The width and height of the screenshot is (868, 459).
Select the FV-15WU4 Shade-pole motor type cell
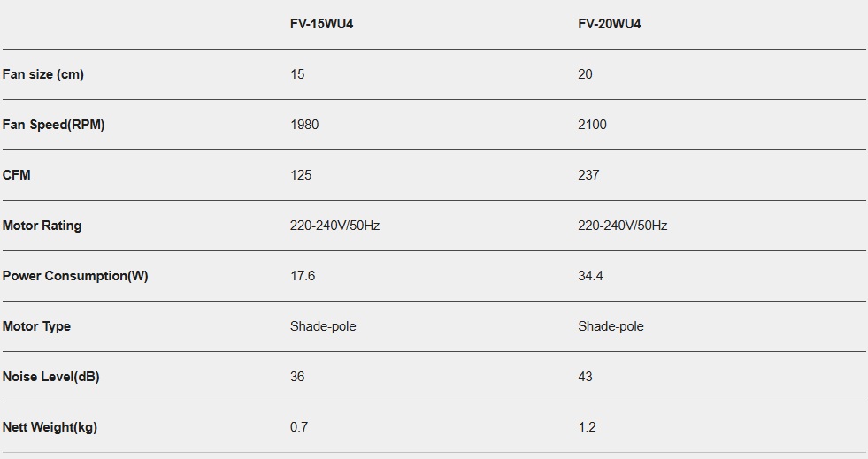pyautogui.click(x=323, y=326)
